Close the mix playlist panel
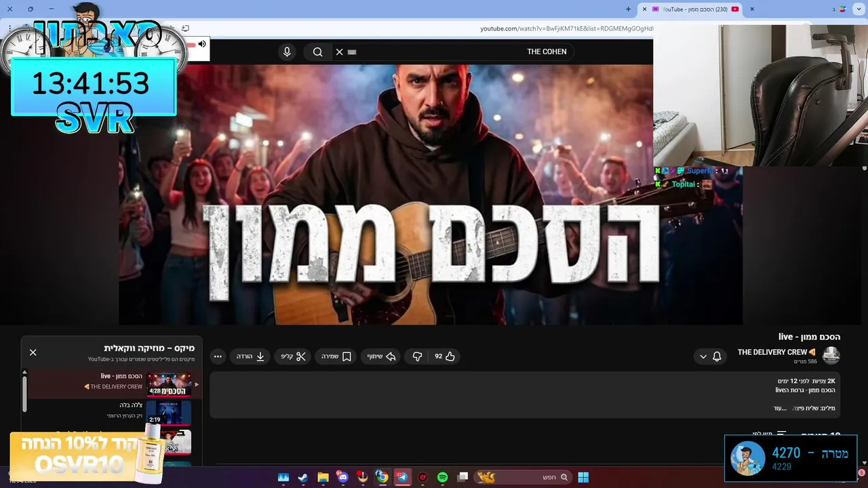The width and height of the screenshot is (868, 488). coord(33,352)
